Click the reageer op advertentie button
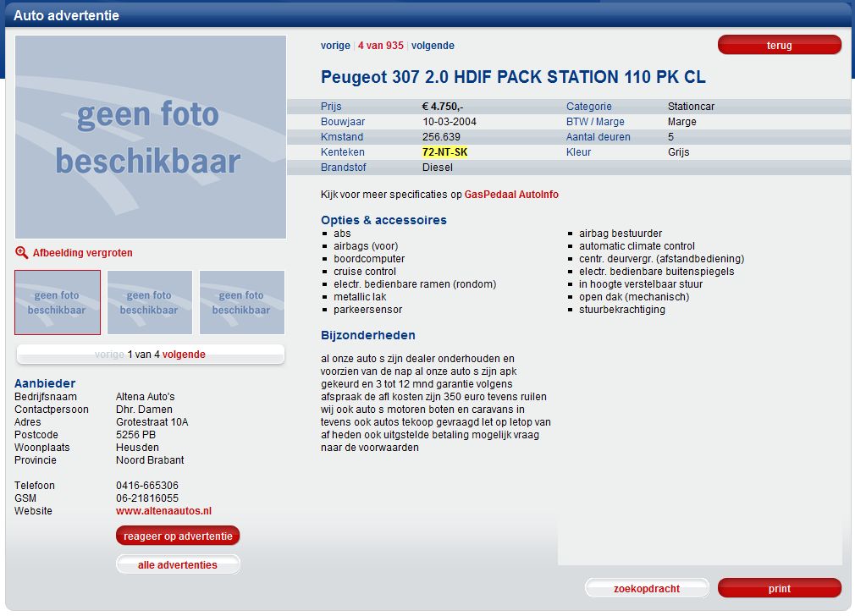 click(178, 536)
